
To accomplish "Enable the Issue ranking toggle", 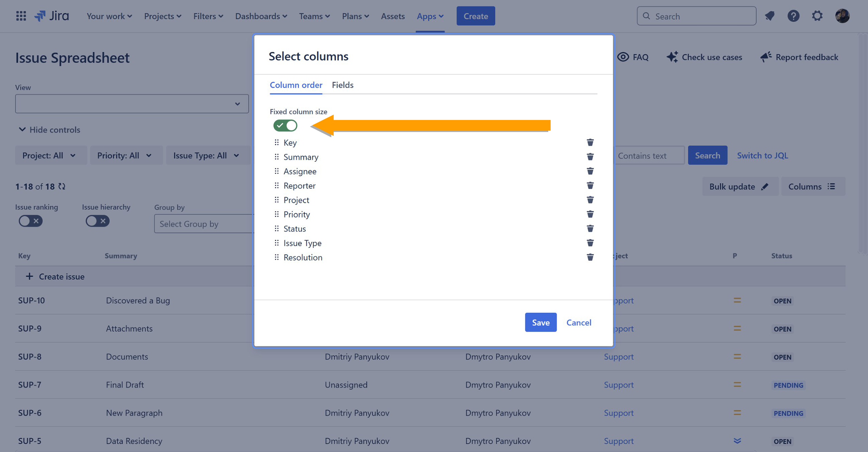I will [x=31, y=221].
